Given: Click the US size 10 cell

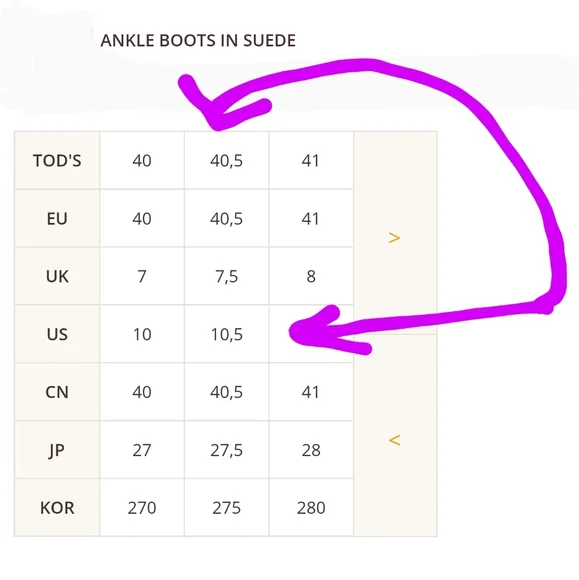Looking at the screenshot, I should pyautogui.click(x=142, y=334).
